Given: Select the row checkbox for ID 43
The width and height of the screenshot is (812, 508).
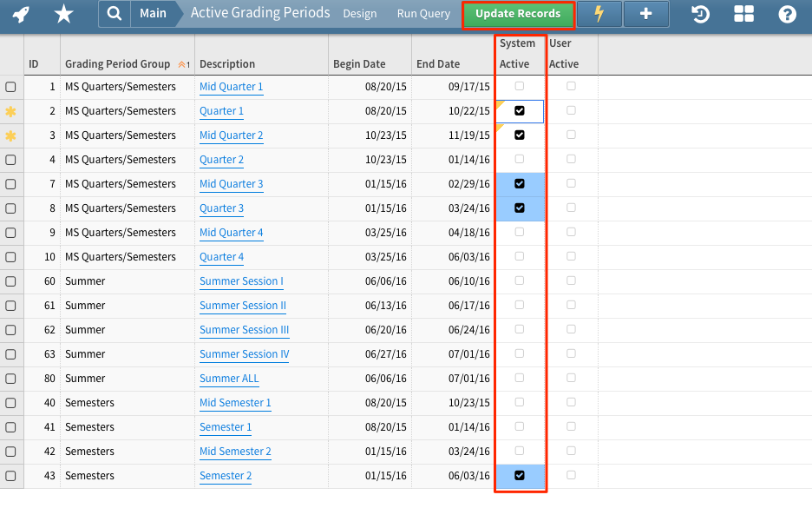Looking at the screenshot, I should 10,476.
